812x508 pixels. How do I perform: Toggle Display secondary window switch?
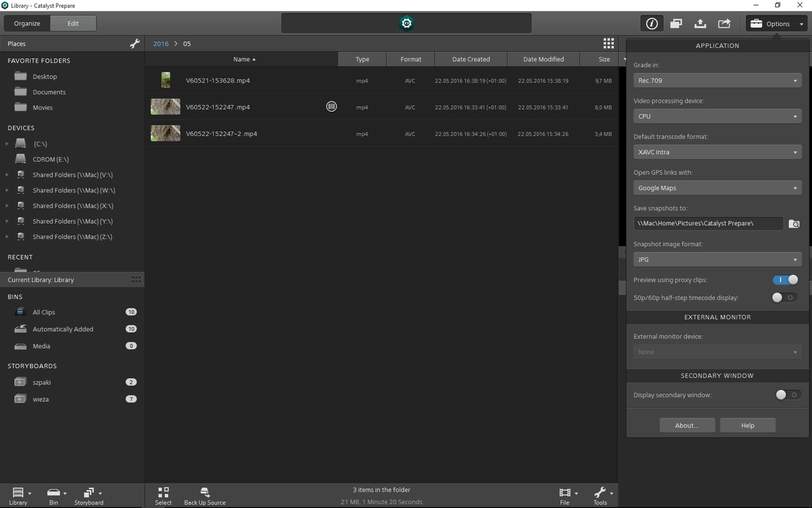click(788, 395)
